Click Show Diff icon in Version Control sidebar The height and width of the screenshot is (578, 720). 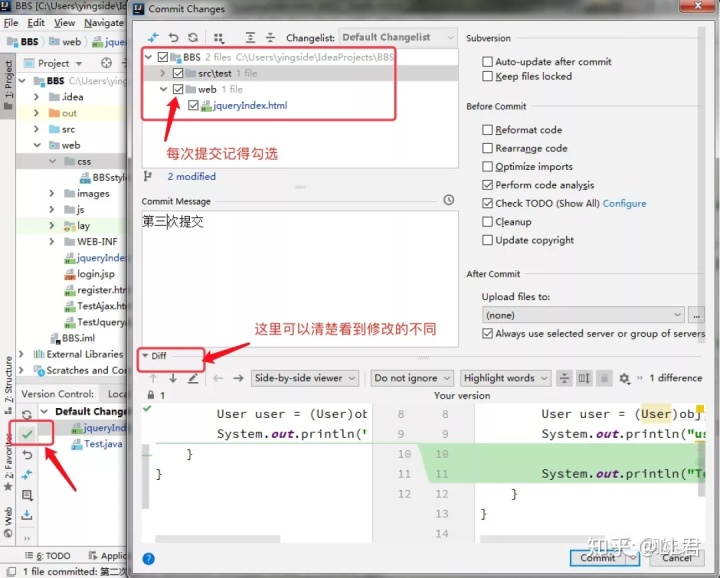(x=27, y=474)
